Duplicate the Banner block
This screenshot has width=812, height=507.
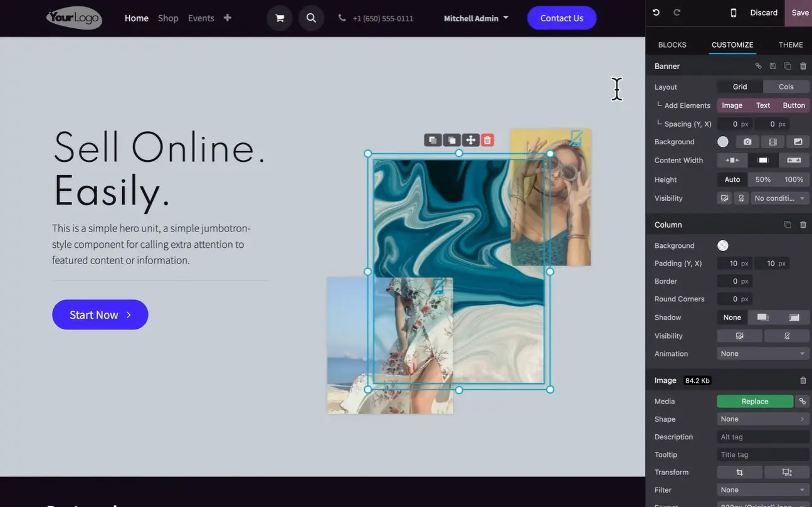(x=788, y=66)
